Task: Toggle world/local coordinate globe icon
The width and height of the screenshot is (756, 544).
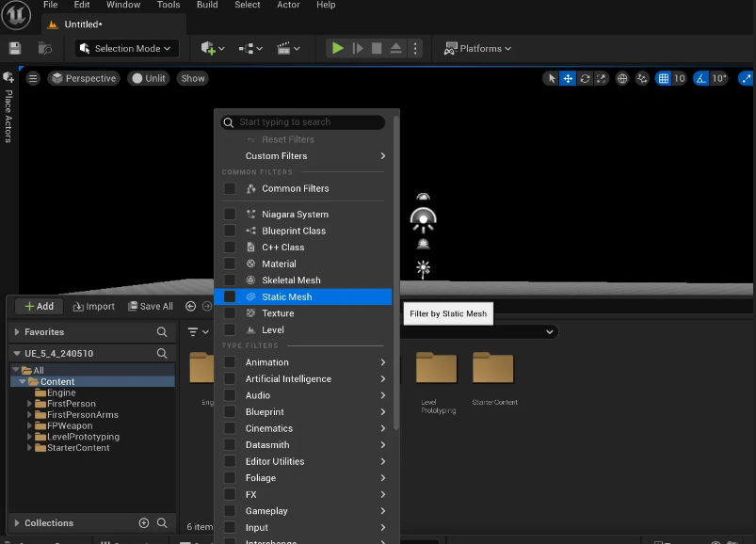Action: click(622, 78)
